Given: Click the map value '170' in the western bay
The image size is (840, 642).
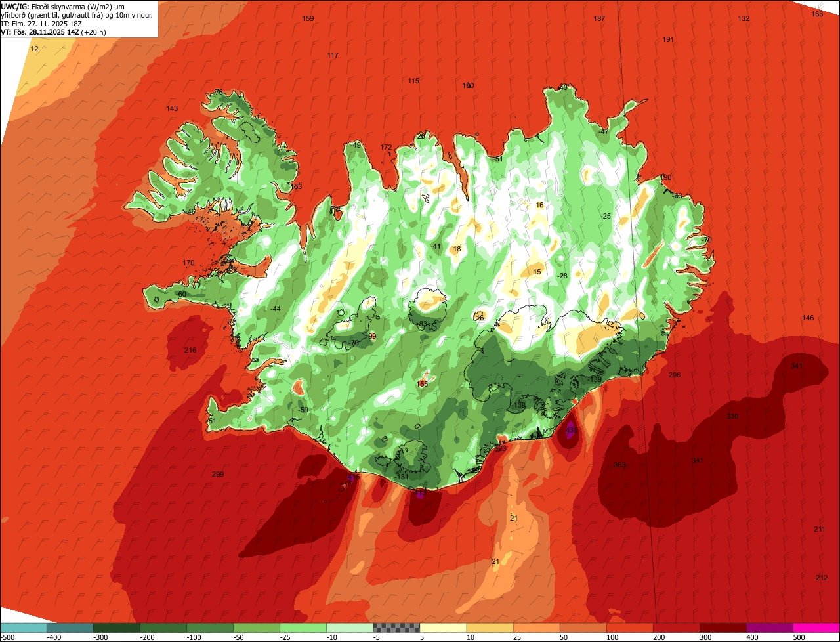Looking at the screenshot, I should [x=188, y=263].
